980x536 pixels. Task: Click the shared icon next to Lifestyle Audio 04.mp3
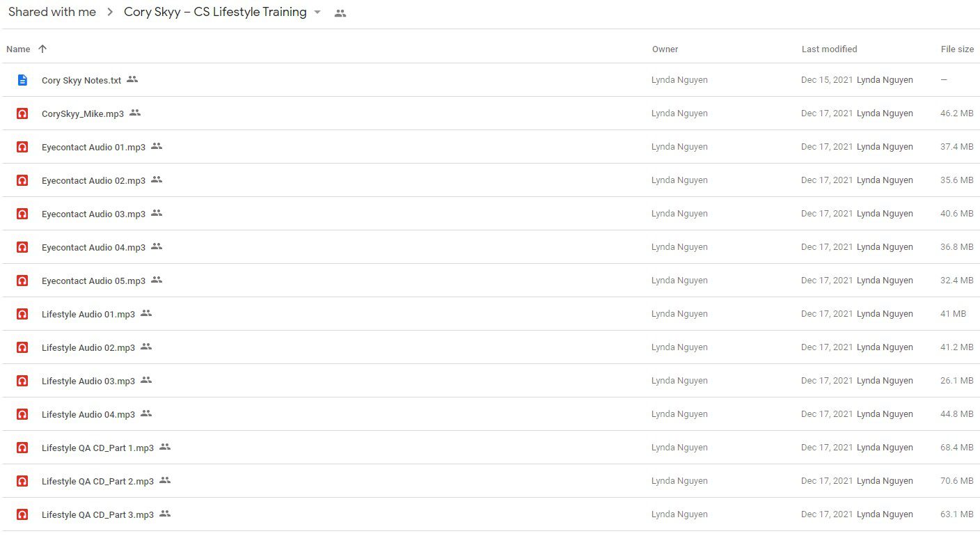[146, 413]
